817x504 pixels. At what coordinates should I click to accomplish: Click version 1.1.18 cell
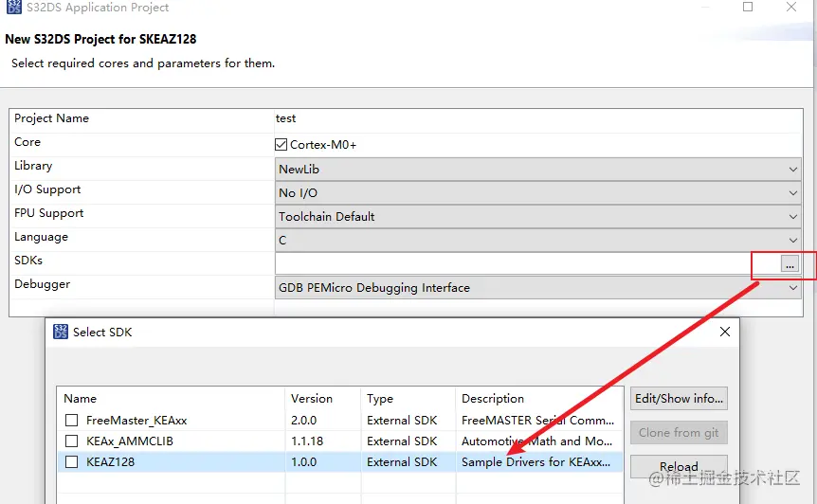click(x=307, y=441)
